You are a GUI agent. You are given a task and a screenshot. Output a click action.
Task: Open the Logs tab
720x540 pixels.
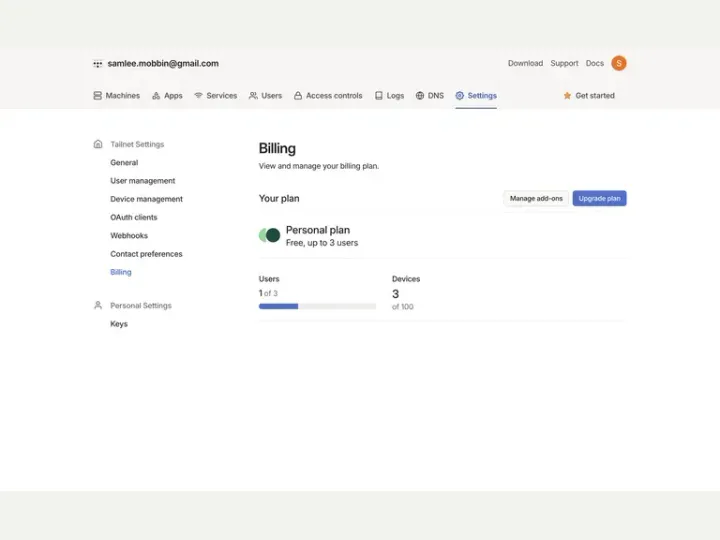[389, 96]
